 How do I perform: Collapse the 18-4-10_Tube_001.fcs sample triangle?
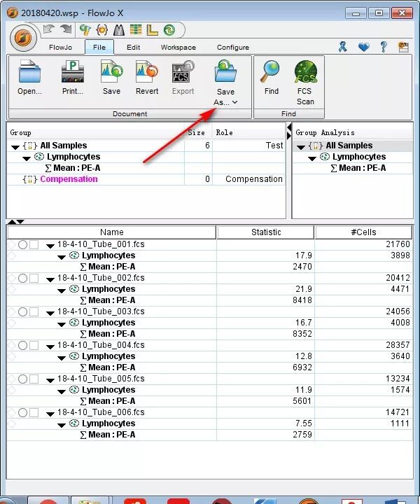pos(50,246)
